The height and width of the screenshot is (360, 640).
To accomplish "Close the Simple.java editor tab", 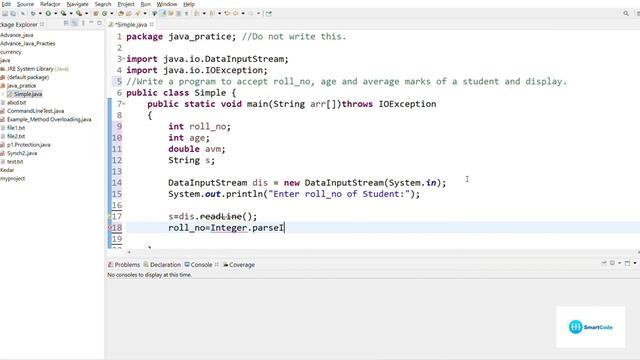I will click(152, 24).
